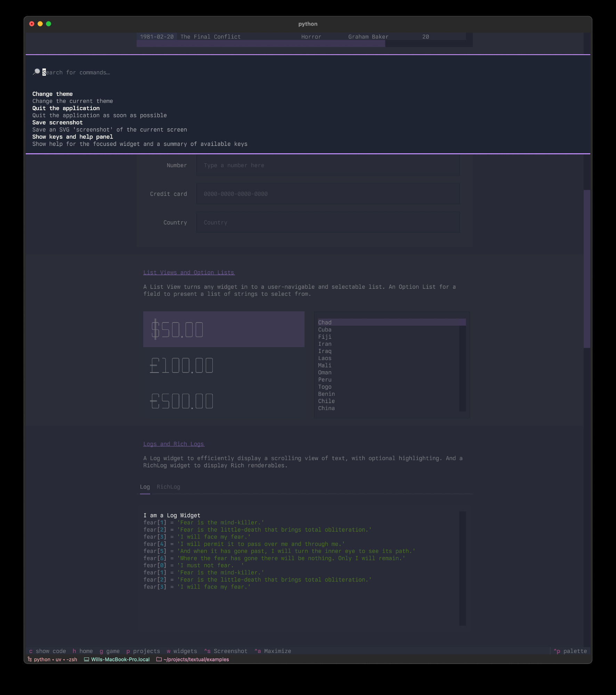Click footer 'p projects' shortcut
The image size is (616, 695).
click(143, 651)
